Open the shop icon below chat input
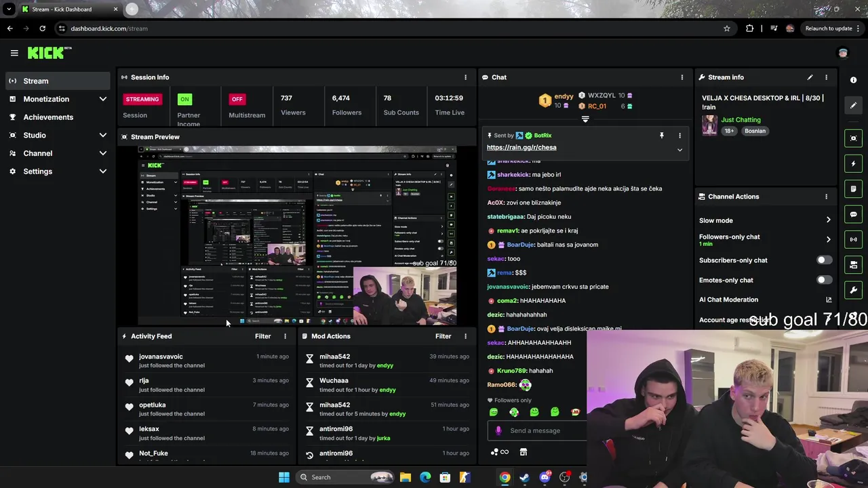The image size is (868, 488). 524,452
